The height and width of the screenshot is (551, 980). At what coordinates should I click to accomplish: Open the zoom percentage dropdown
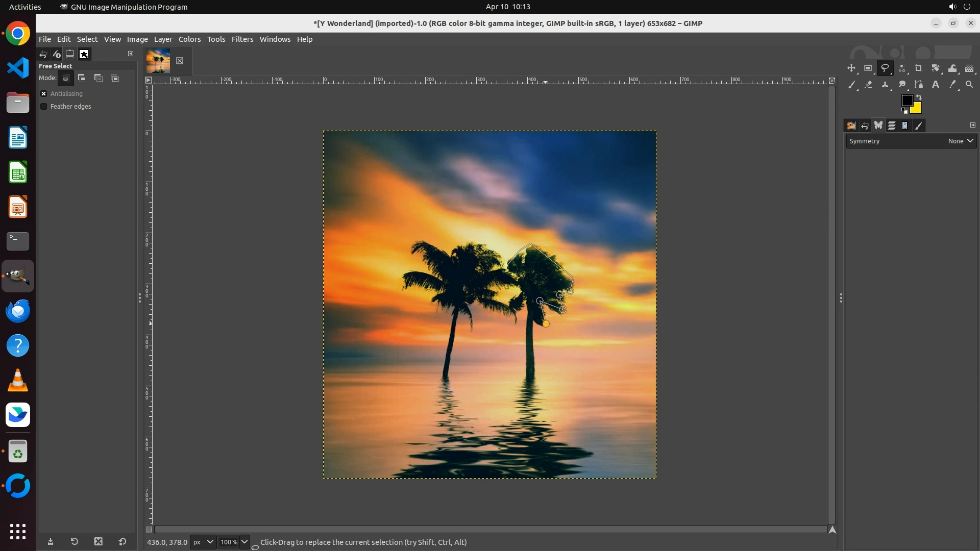(x=244, y=542)
